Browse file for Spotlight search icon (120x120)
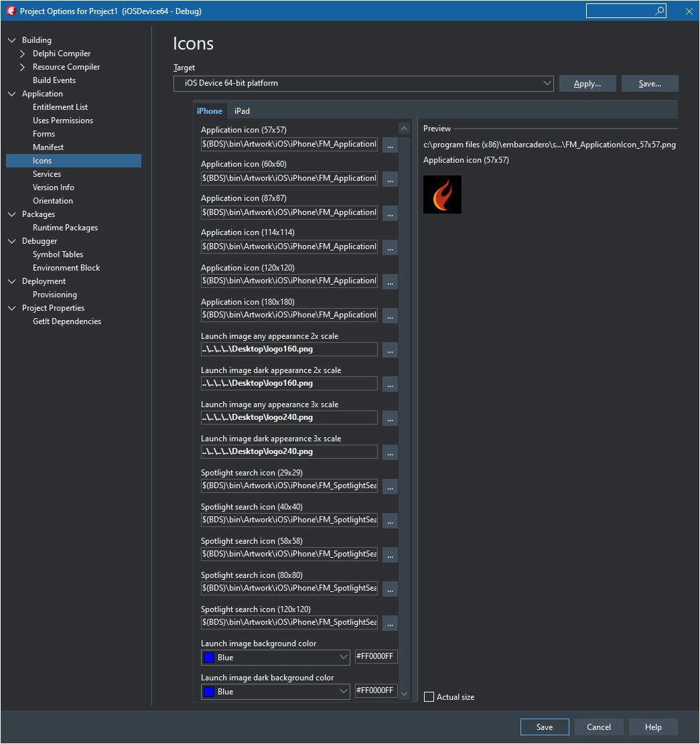This screenshot has width=700, height=744. tap(390, 623)
